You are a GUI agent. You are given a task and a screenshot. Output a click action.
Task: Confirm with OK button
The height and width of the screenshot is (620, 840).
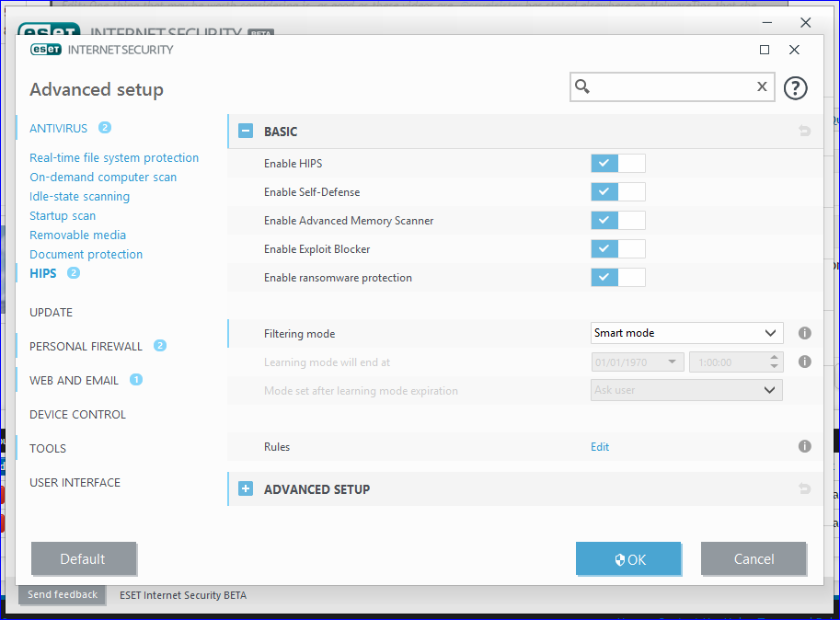click(628, 558)
